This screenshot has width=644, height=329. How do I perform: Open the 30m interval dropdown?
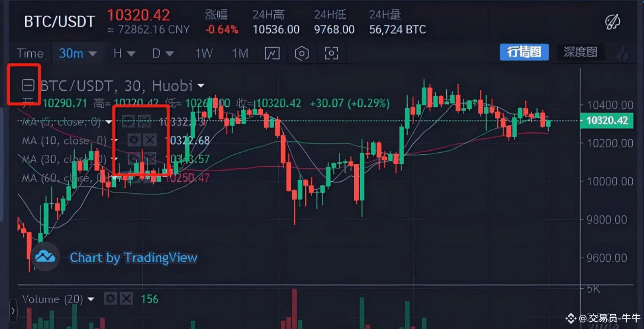[77, 53]
